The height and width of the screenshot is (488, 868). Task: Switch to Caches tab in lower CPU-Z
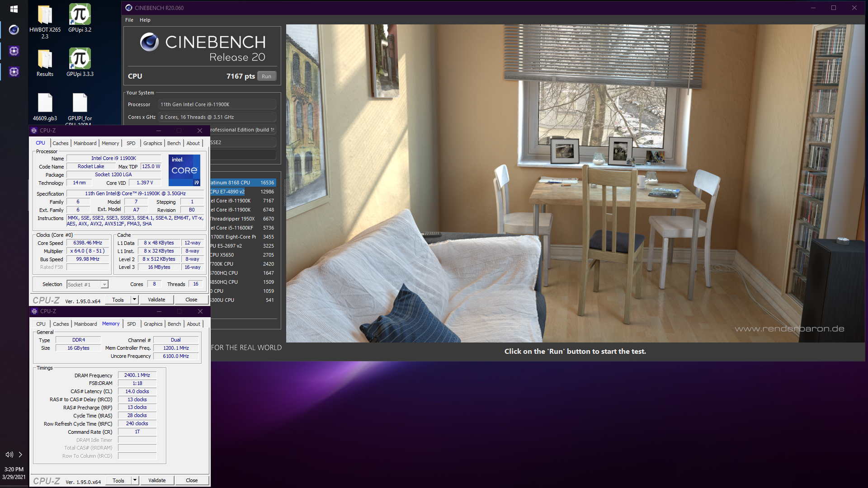tap(61, 324)
